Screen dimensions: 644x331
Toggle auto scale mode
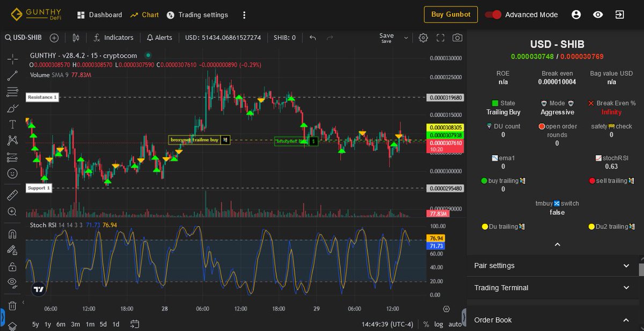(x=455, y=324)
